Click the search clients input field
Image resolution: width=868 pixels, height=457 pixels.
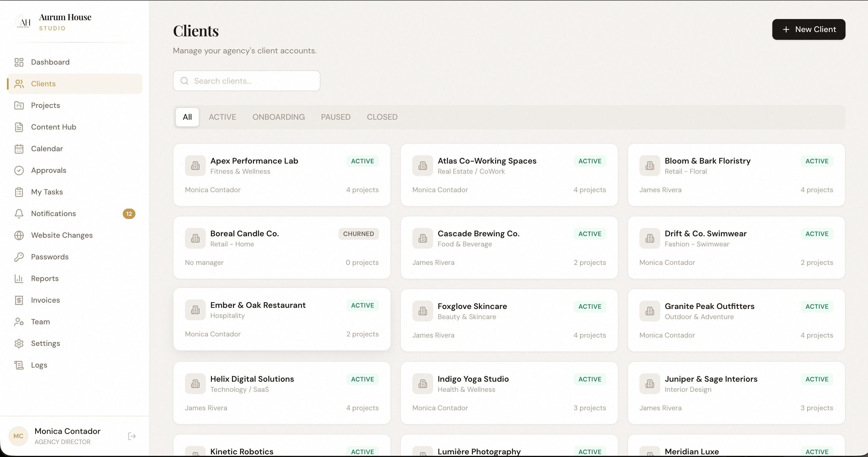pyautogui.click(x=246, y=81)
